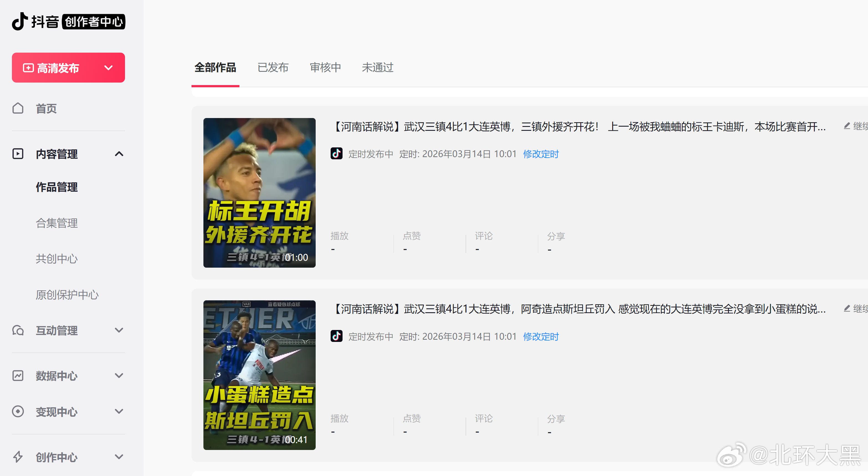The image size is (868, 476).
Task: Open 小蛋糕造点 video thumbnail
Action: [x=259, y=375]
